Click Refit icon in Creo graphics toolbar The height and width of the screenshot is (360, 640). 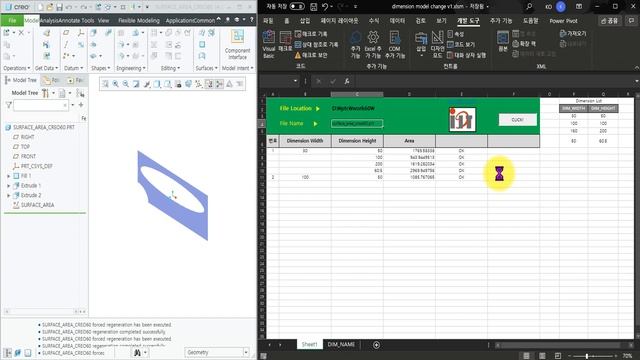click(x=106, y=84)
